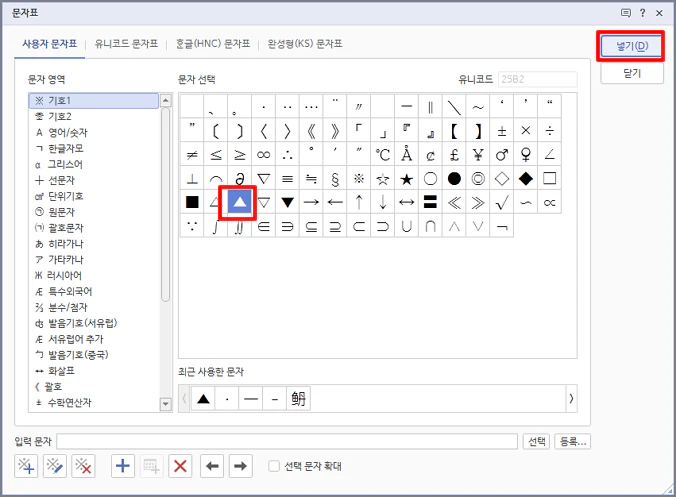The height and width of the screenshot is (497, 676).
Task: Open the help question mark in title bar
Action: point(642,13)
